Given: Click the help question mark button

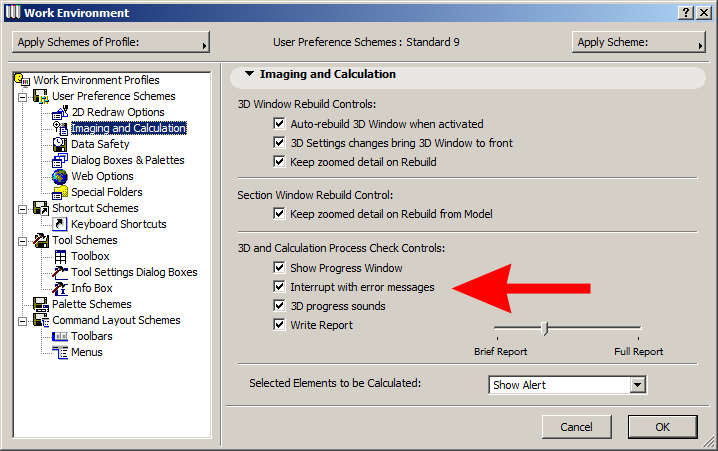Looking at the screenshot, I should [x=686, y=12].
